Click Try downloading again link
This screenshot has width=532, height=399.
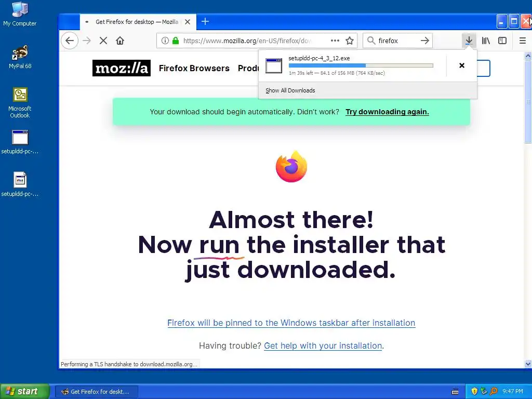[387, 112]
